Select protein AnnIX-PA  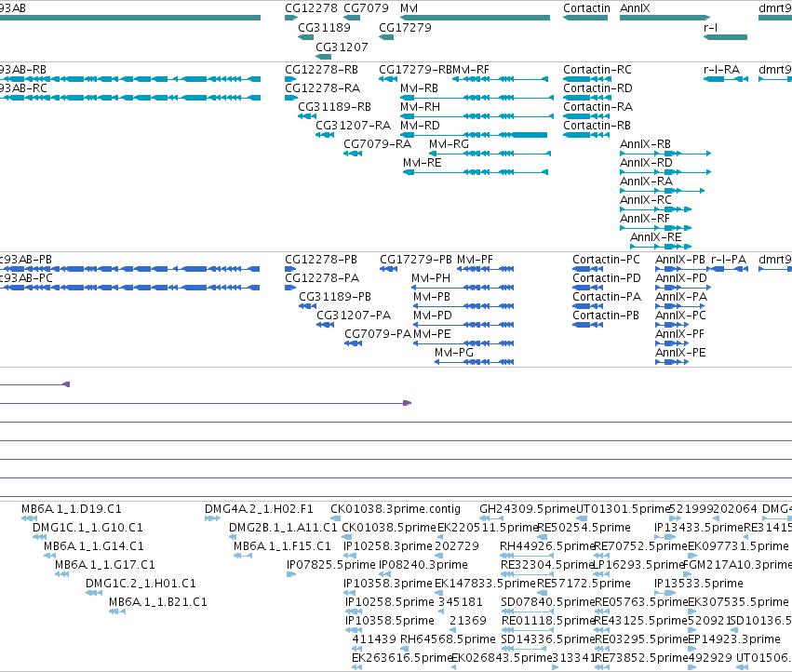click(681, 297)
